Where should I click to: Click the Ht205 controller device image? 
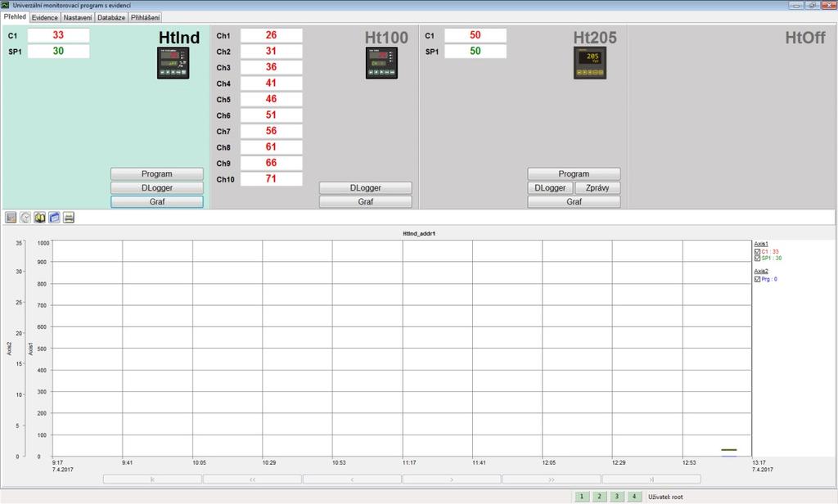tap(590, 63)
